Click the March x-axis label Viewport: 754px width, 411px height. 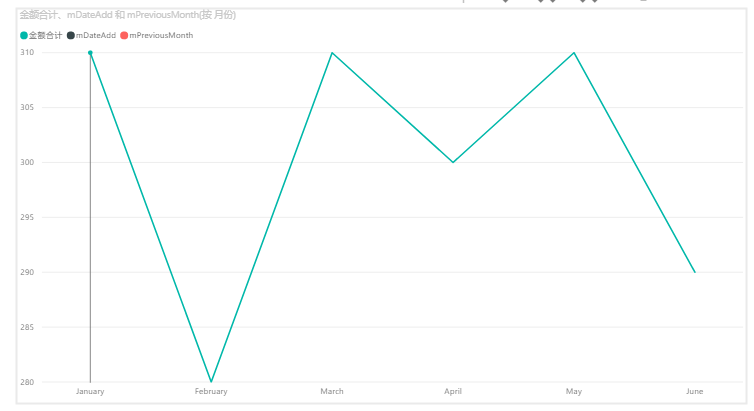pos(332,391)
